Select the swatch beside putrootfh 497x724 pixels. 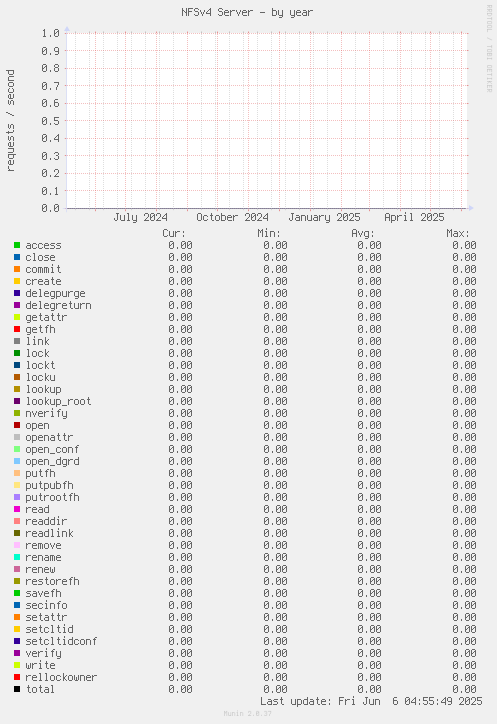17,497
